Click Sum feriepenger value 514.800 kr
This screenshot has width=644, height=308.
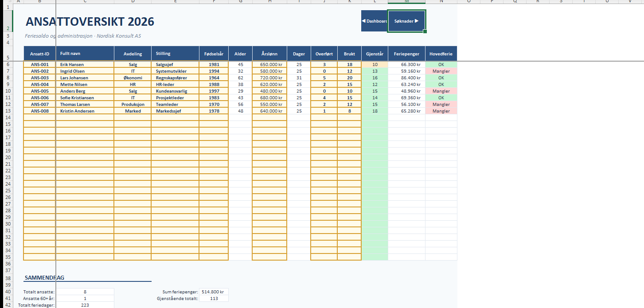tap(214, 292)
